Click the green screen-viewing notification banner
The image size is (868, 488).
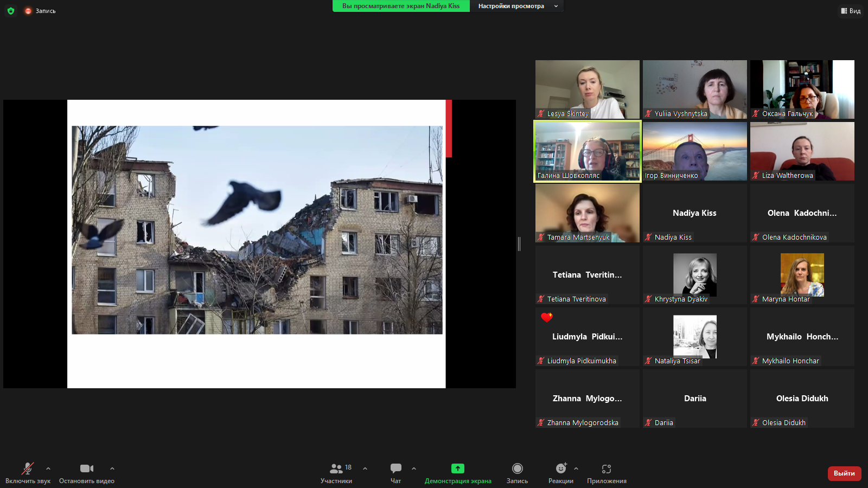click(x=400, y=6)
